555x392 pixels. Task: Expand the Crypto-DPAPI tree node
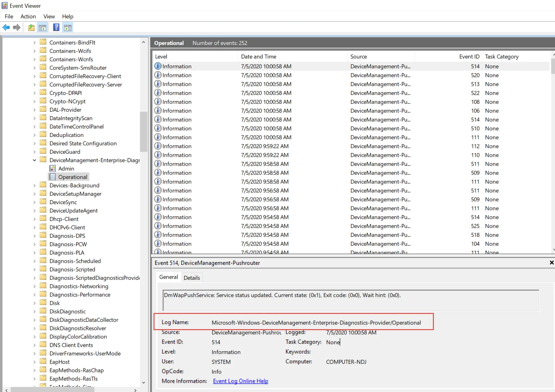coord(35,93)
